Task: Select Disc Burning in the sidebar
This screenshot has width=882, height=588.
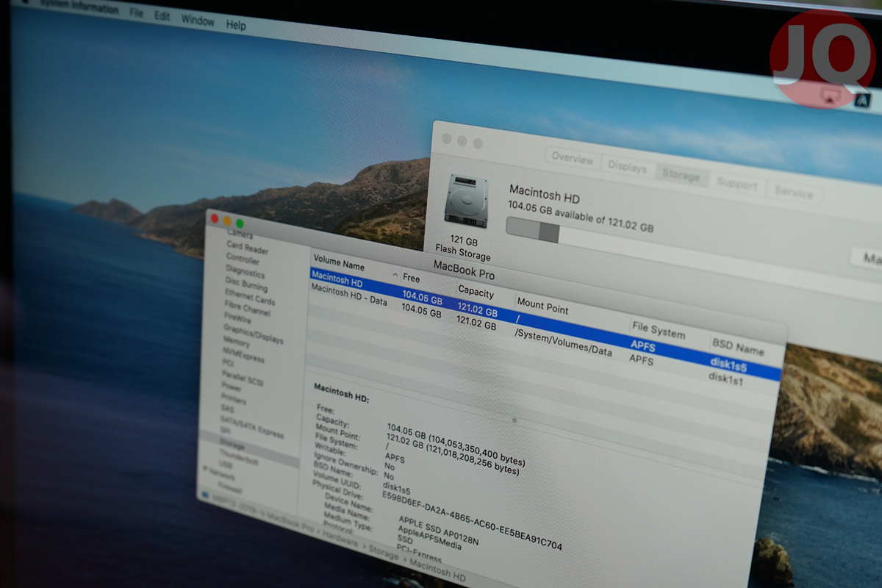Action: [246, 284]
